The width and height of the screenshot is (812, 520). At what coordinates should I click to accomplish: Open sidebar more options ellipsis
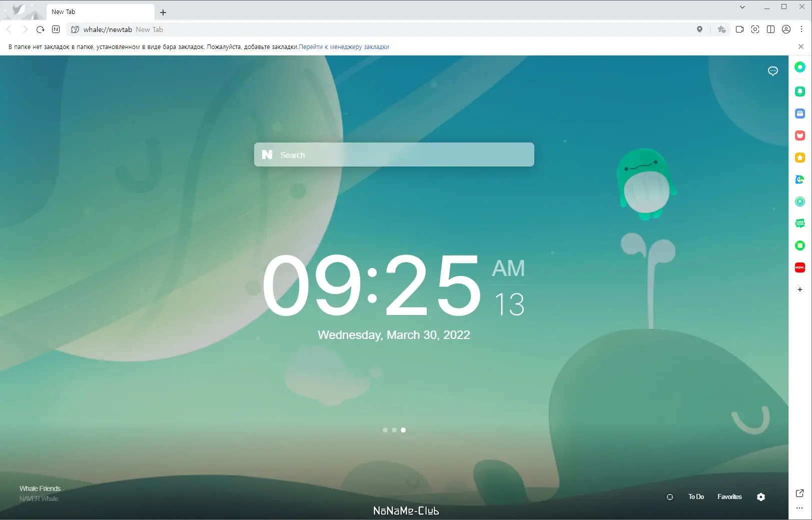[799, 508]
